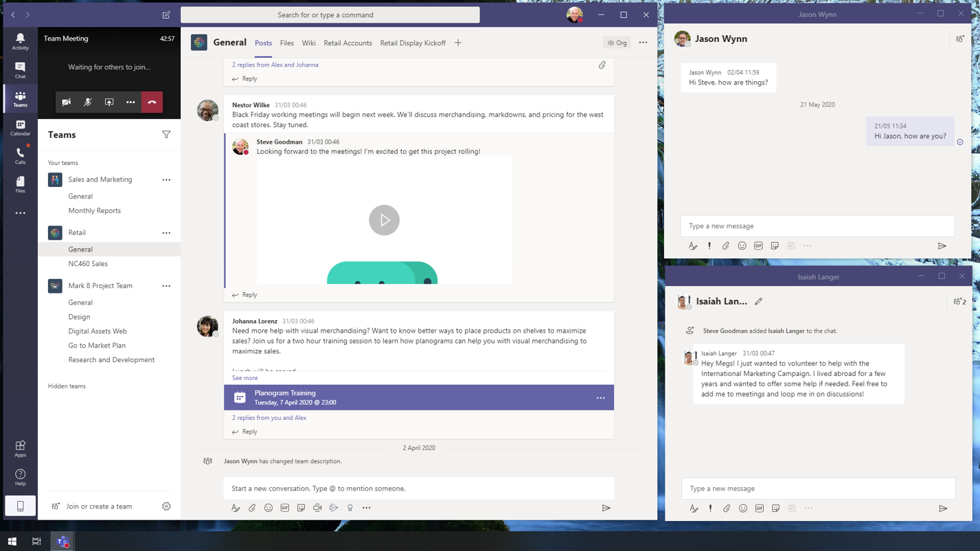The image size is (980, 551).
Task: Edit the Isaiah Langer chat name
Action: [758, 301]
